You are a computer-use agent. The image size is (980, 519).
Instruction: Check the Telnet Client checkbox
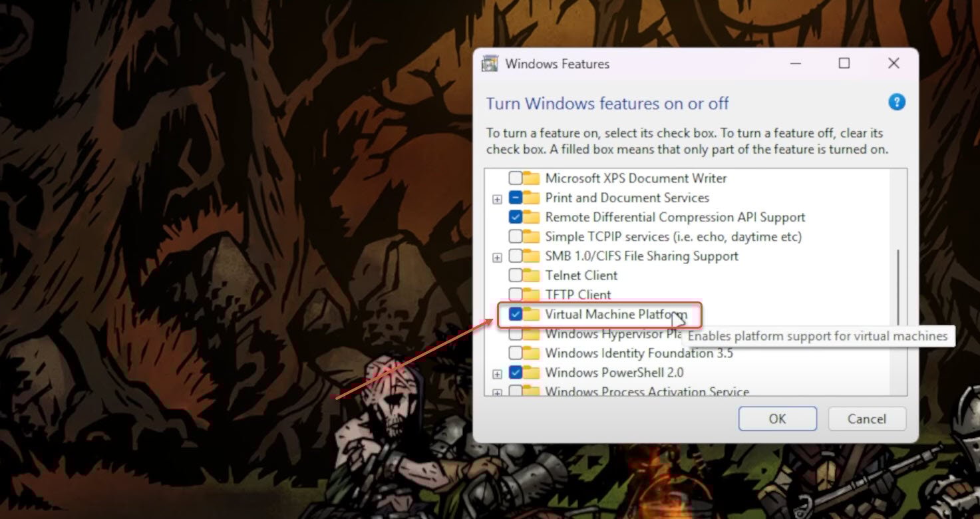tap(515, 275)
